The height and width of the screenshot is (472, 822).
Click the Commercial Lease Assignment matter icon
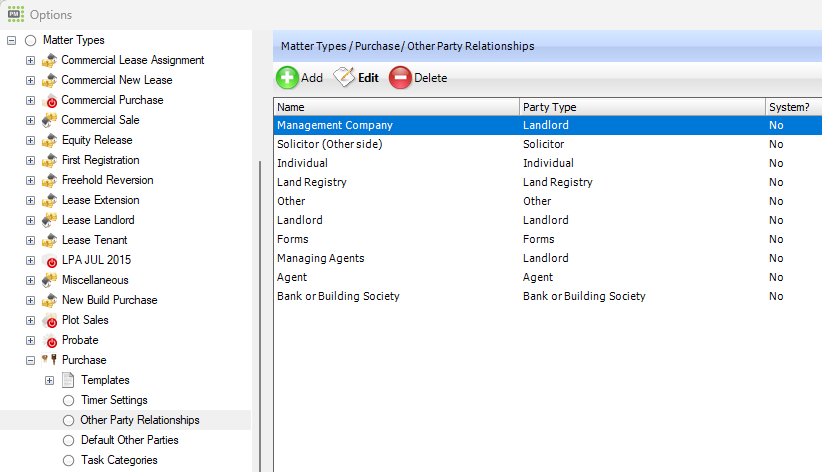pos(49,60)
